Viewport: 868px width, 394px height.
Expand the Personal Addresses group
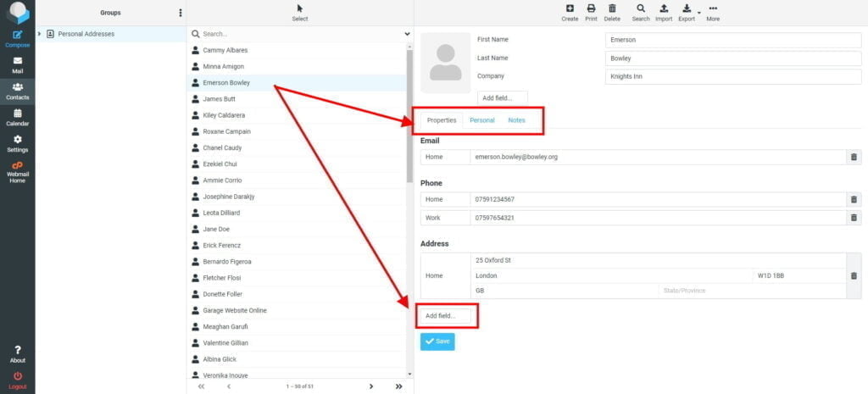click(x=39, y=34)
